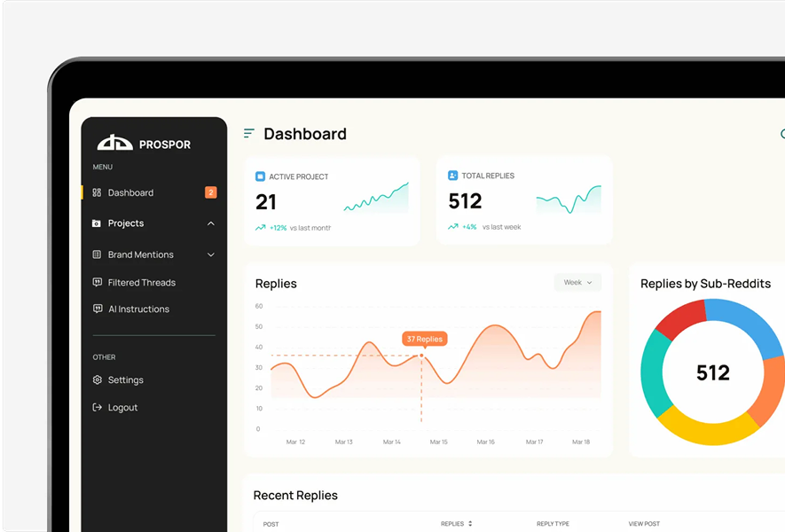Click the 37 Replies chart tooltip
Image resolution: width=785 pixels, height=532 pixels.
point(425,339)
